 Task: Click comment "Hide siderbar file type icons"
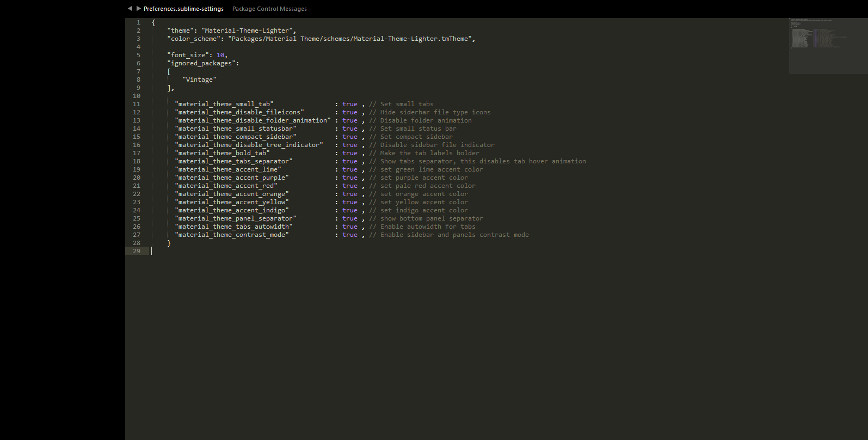430,112
